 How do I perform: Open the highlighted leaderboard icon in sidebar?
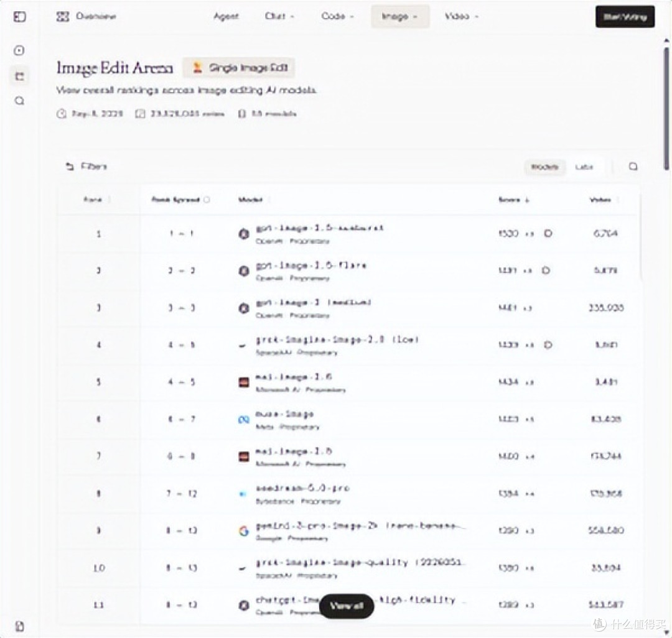coord(19,76)
